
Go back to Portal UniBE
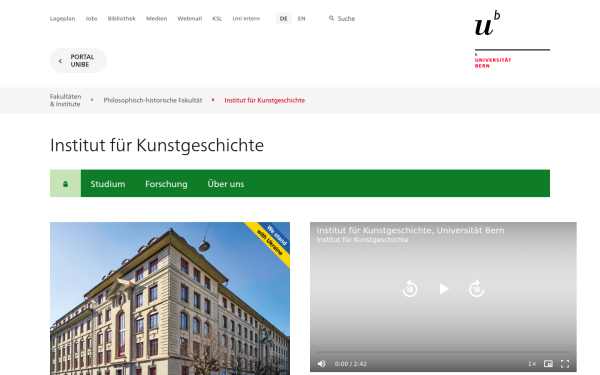[x=78, y=60]
